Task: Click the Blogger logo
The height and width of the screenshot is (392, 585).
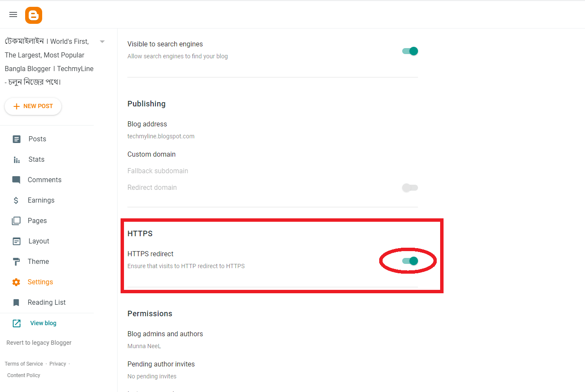Action: click(x=33, y=15)
